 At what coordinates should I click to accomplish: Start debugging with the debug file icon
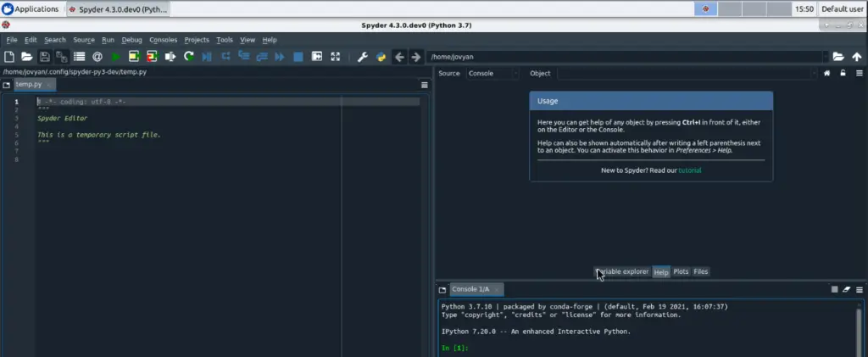click(x=207, y=57)
